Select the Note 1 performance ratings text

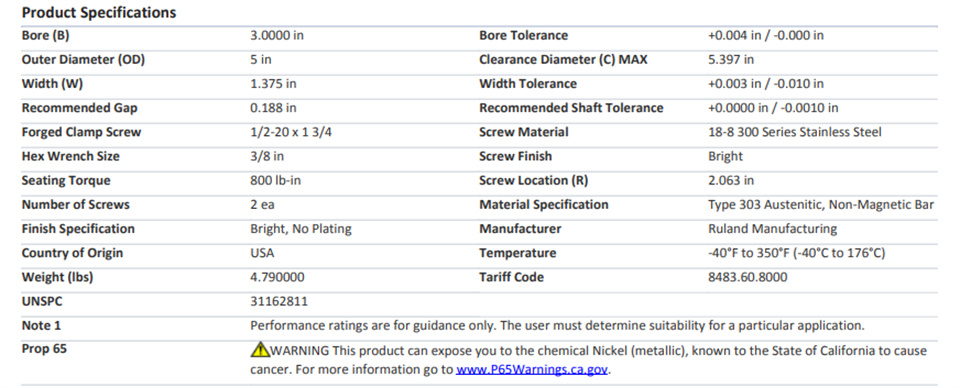tap(557, 326)
